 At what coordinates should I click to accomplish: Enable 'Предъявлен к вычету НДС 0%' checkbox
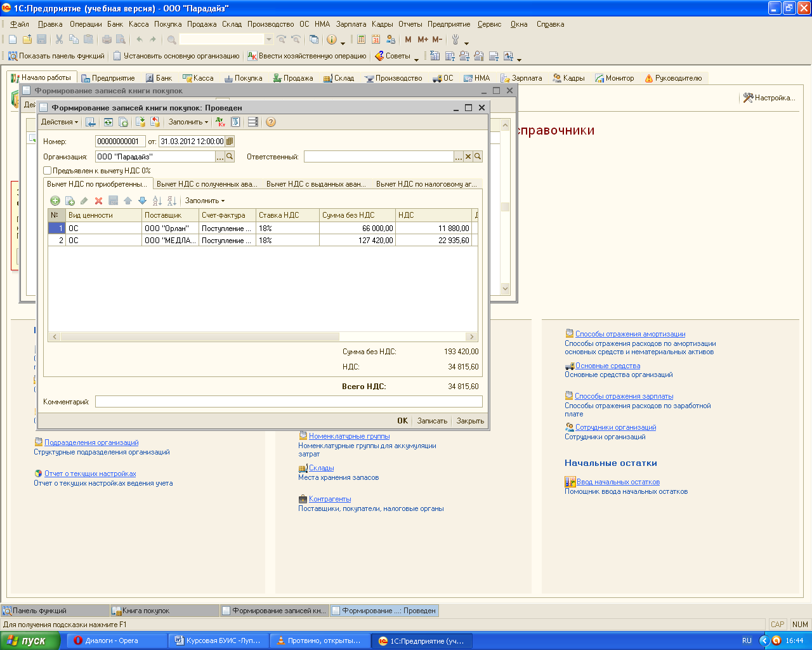48,171
